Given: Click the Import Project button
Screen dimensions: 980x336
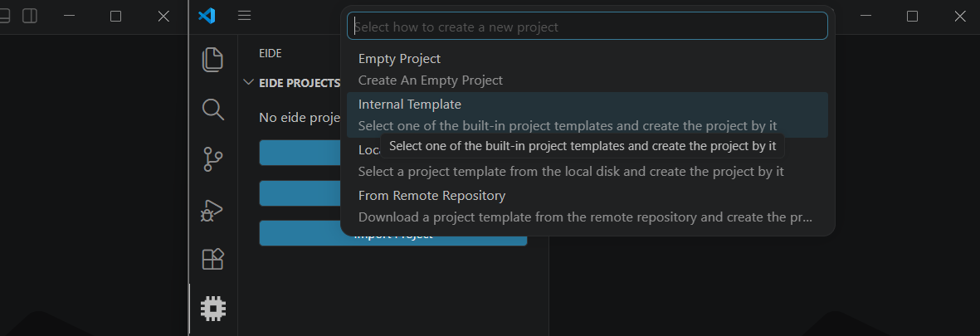Looking at the screenshot, I should point(393,233).
